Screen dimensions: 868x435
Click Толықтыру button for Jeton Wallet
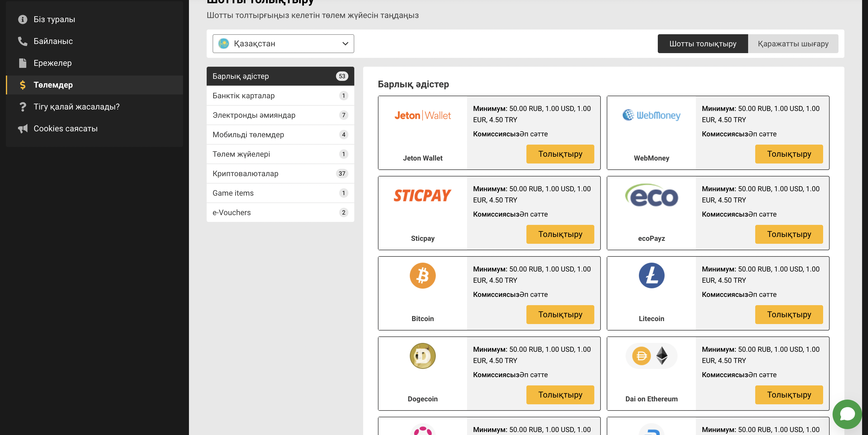[560, 154]
